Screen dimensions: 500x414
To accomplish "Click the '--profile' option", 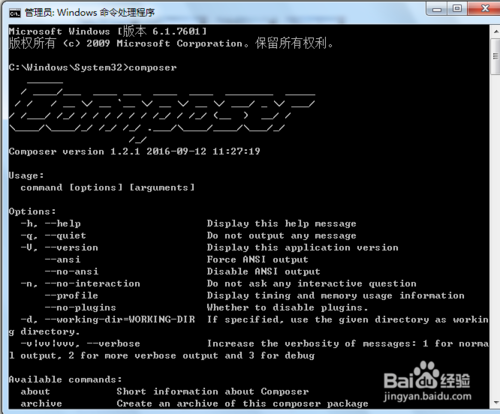I will point(72,296).
